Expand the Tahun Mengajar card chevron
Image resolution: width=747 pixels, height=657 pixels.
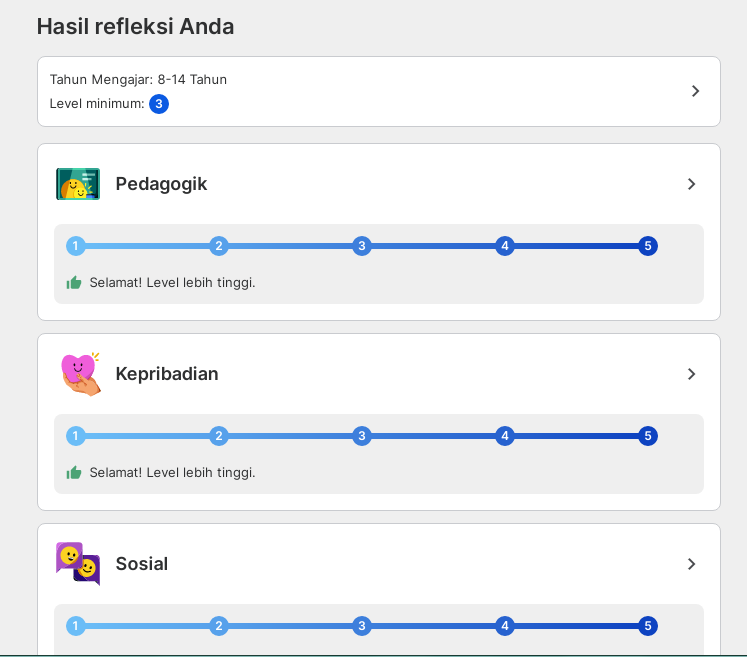[x=696, y=91]
